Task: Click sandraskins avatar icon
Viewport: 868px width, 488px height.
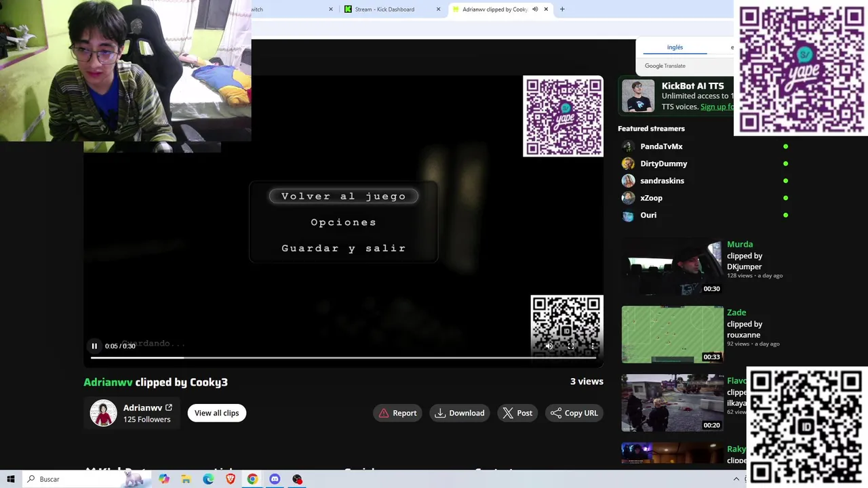Action: pyautogui.click(x=628, y=181)
